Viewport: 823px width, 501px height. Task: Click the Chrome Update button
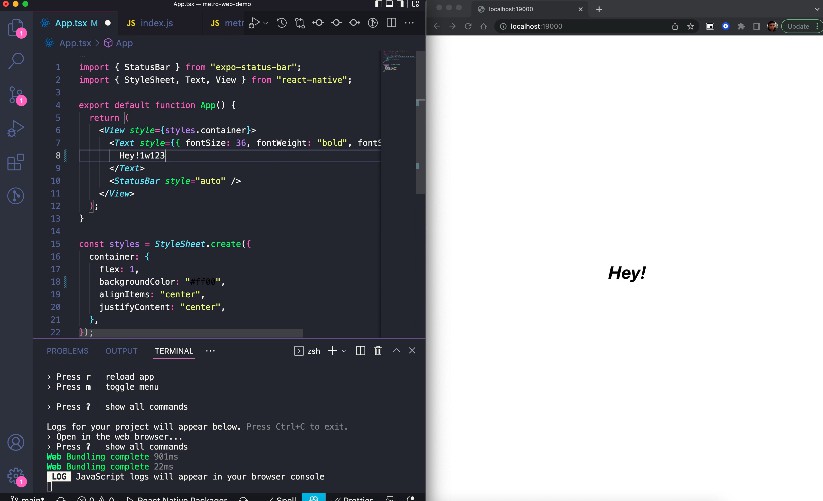pos(798,26)
